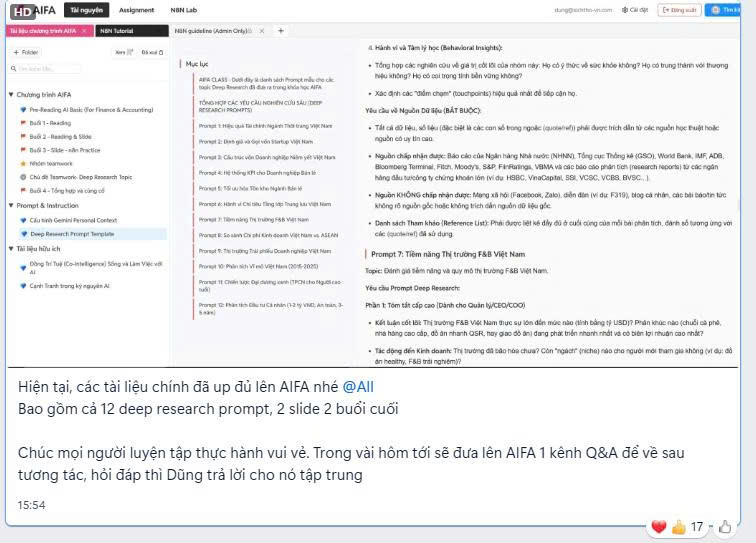The width and height of the screenshot is (756, 543).
Task: Click the circle icon beside Chủ đề Teamwork
Action: pos(23,177)
